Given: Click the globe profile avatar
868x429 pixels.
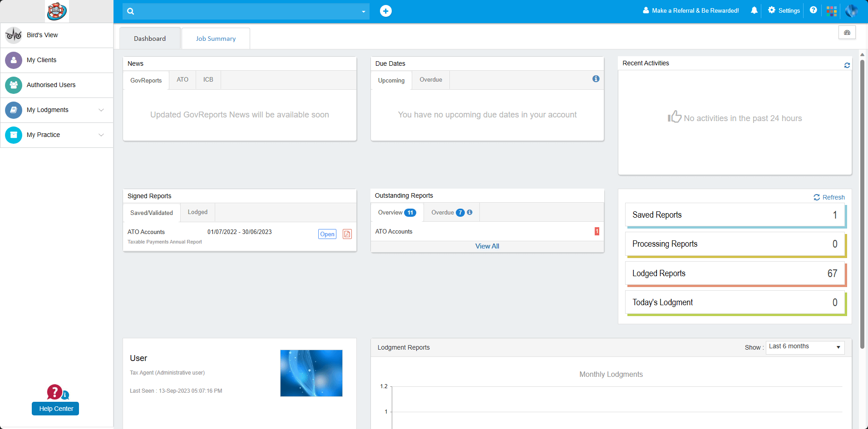Looking at the screenshot, I should click(851, 10).
